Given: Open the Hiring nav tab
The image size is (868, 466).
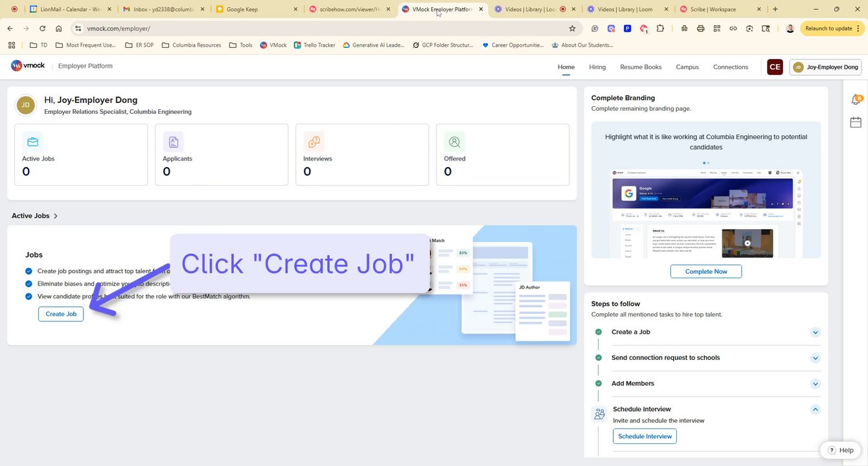Looking at the screenshot, I should click(597, 67).
